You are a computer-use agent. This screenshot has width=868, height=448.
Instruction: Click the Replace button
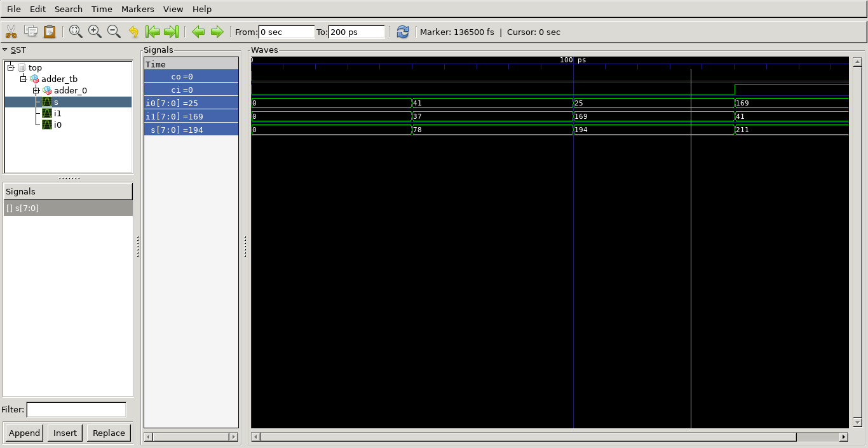109,433
